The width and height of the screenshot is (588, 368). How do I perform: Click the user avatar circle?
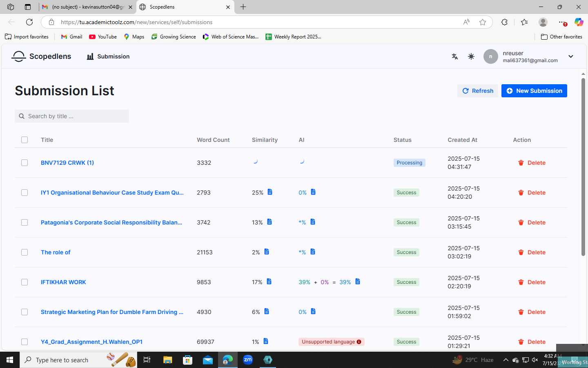click(x=491, y=56)
